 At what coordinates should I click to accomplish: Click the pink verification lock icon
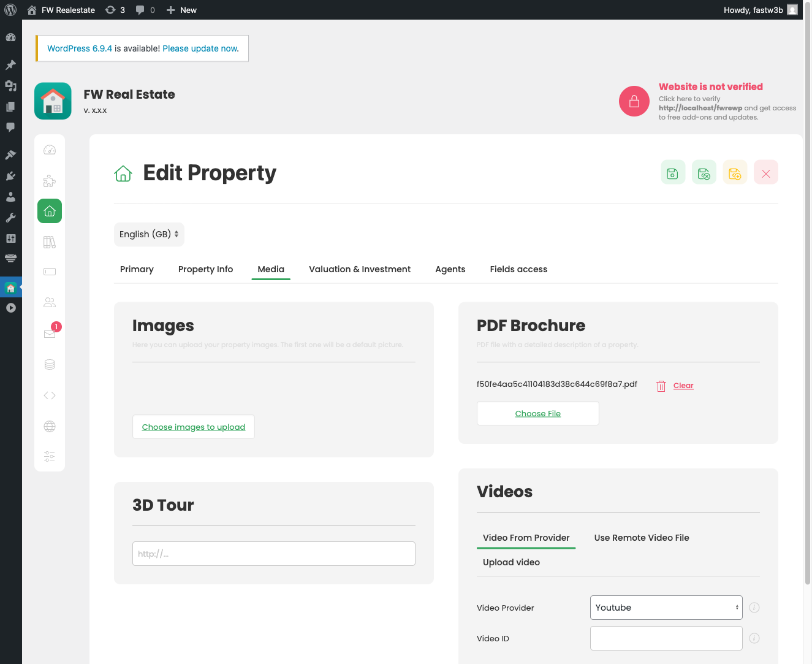tap(634, 101)
